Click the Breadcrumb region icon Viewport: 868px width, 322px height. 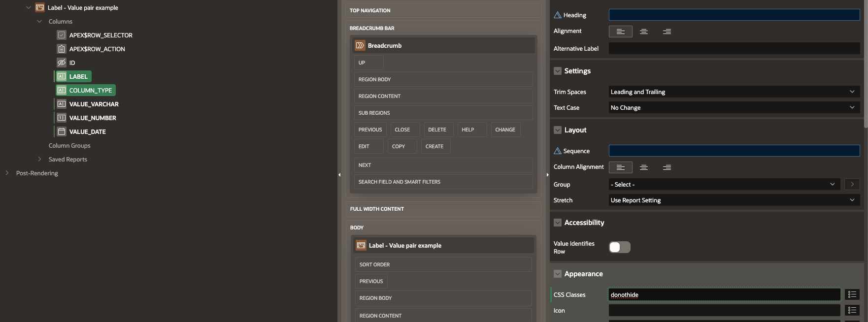pyautogui.click(x=360, y=45)
